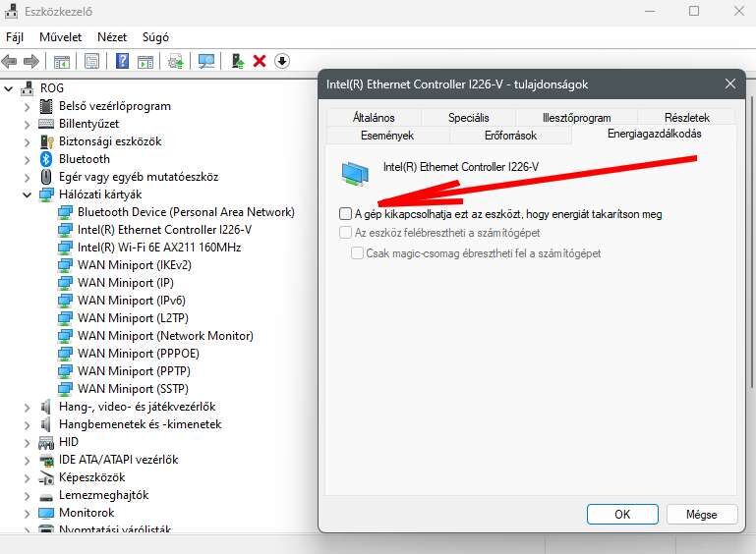Select Bluetooth Device (Personal Area Network)
The height and width of the screenshot is (554, 756).
(186, 212)
